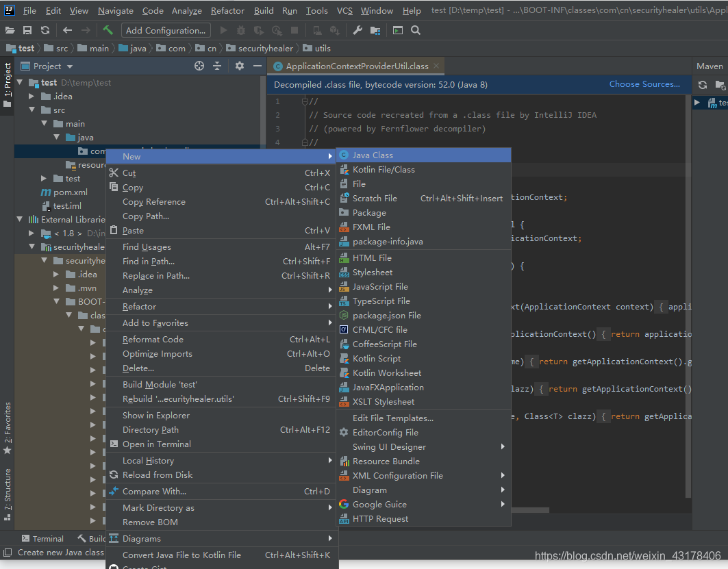Open the Maven tool window tab
Image resolution: width=728 pixels, height=569 pixels.
(710, 66)
